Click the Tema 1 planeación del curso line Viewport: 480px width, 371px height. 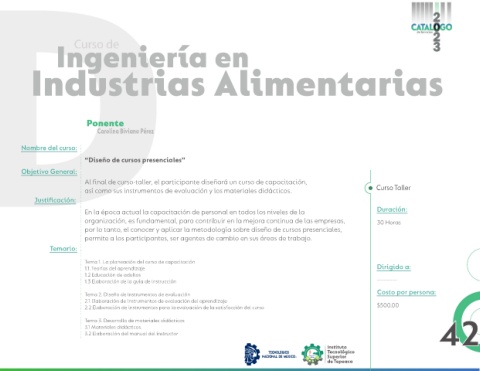pos(140,262)
